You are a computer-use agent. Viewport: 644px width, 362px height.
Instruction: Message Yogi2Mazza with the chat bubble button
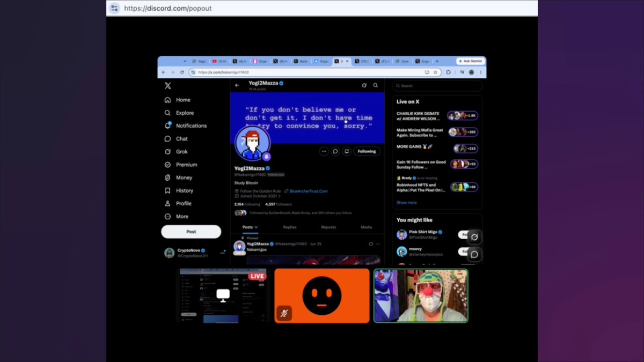[335, 151]
